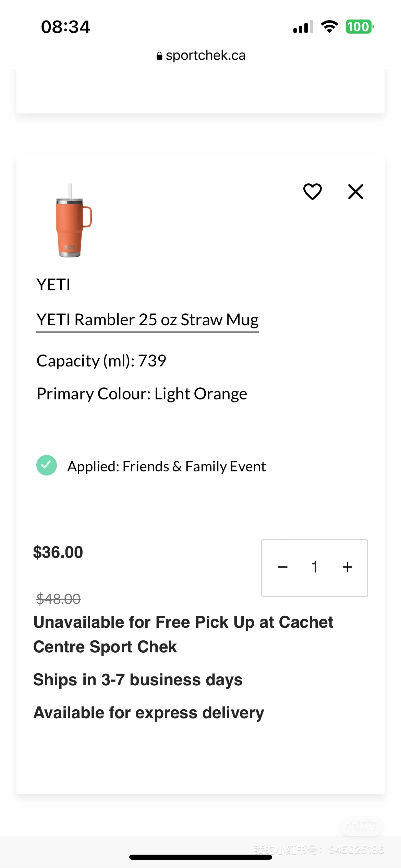Tap the green promo applied checkmark
Viewport: 401px width, 868px height.
(47, 465)
